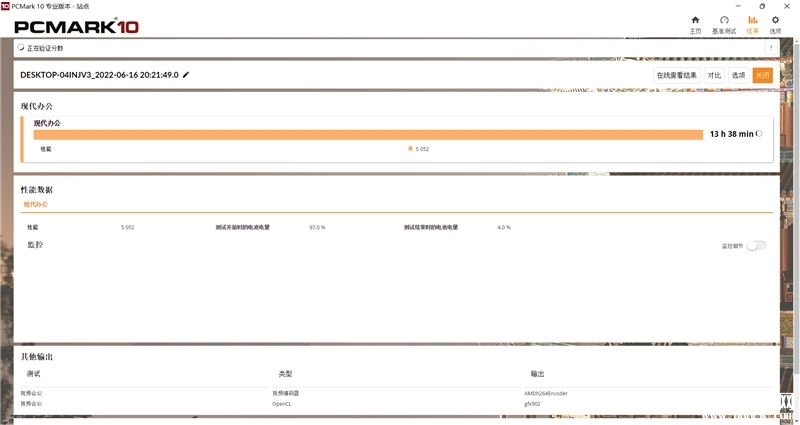This screenshot has width=800, height=425.
Task: Click the 对比 compare button
Action: click(x=714, y=75)
